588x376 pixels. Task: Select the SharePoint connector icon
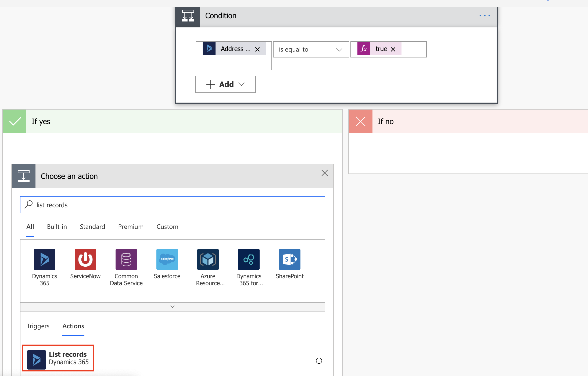pos(289,259)
